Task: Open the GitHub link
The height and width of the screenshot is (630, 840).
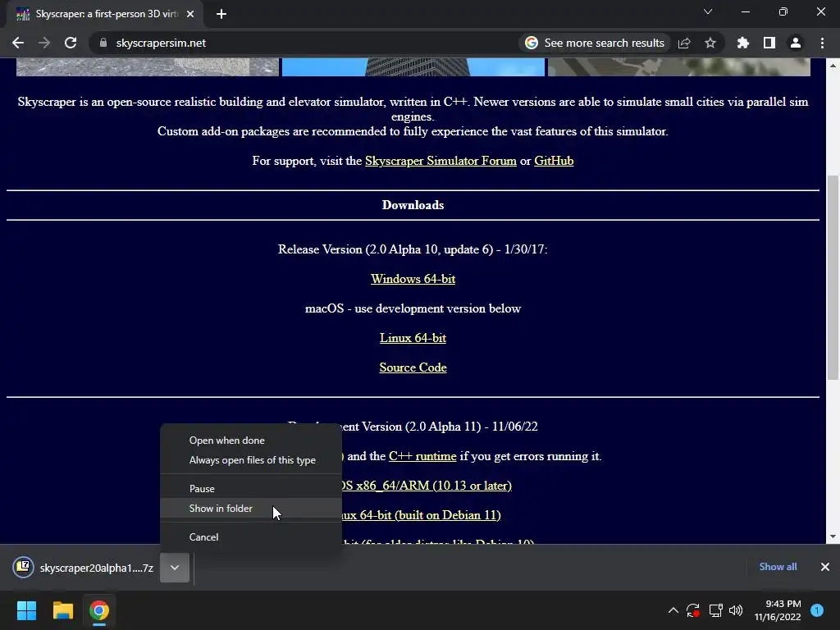Action: tap(554, 161)
